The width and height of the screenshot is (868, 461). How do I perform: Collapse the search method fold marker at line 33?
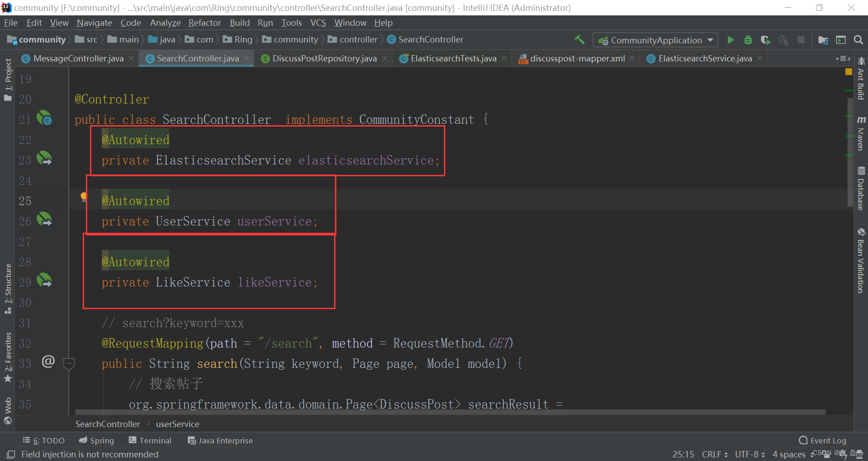pyautogui.click(x=69, y=363)
